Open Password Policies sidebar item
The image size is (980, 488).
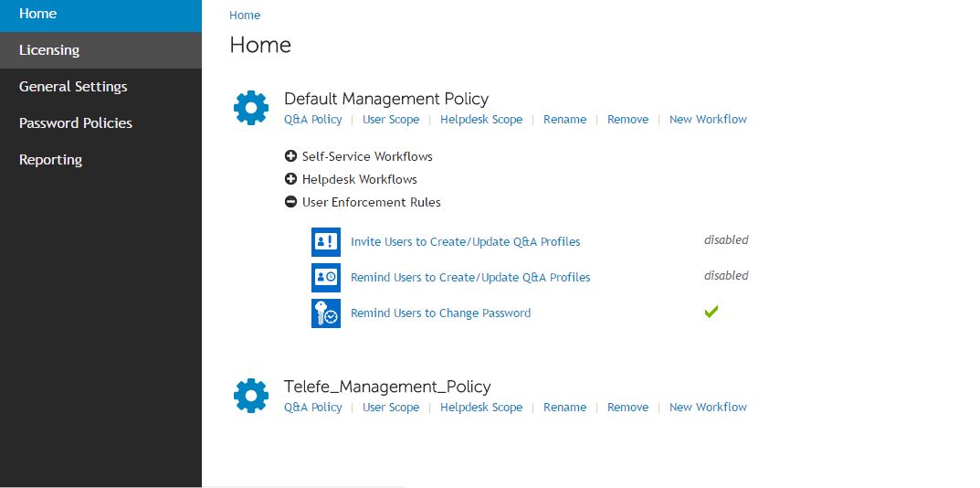point(100,123)
